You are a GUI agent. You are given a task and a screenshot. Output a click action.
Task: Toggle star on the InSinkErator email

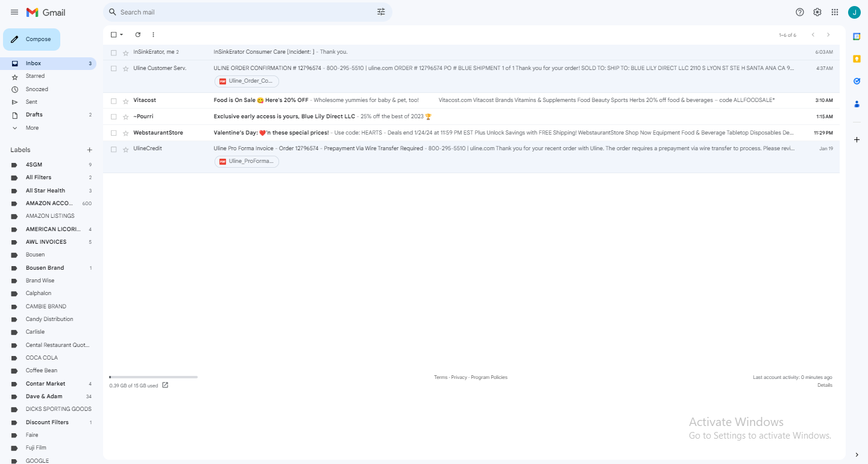click(x=125, y=52)
